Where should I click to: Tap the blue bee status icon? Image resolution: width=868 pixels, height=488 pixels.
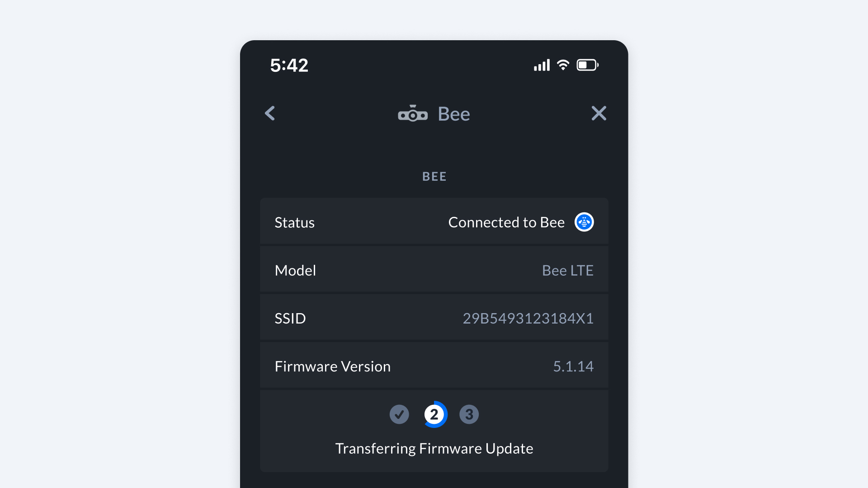tap(584, 222)
